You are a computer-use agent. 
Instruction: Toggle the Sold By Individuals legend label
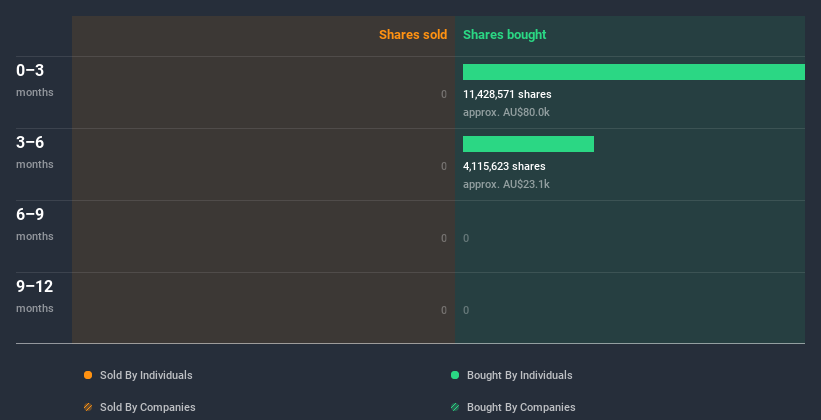[146, 375]
